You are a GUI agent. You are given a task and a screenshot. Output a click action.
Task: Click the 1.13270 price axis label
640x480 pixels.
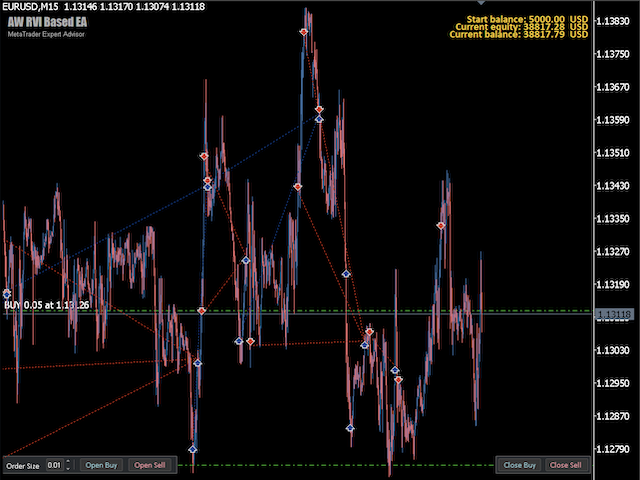coord(613,251)
